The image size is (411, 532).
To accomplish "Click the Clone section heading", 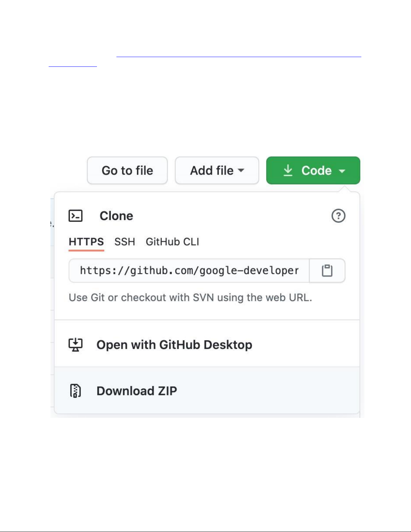I will (x=116, y=216).
